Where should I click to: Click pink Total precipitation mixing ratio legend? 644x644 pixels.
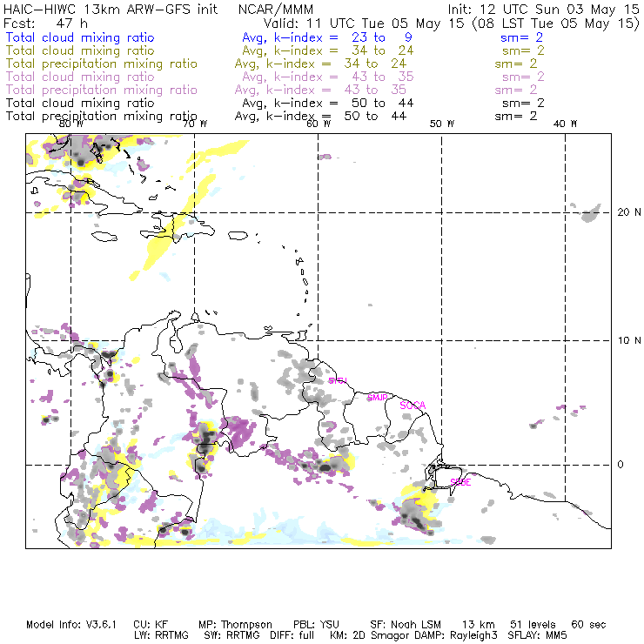coord(102,90)
